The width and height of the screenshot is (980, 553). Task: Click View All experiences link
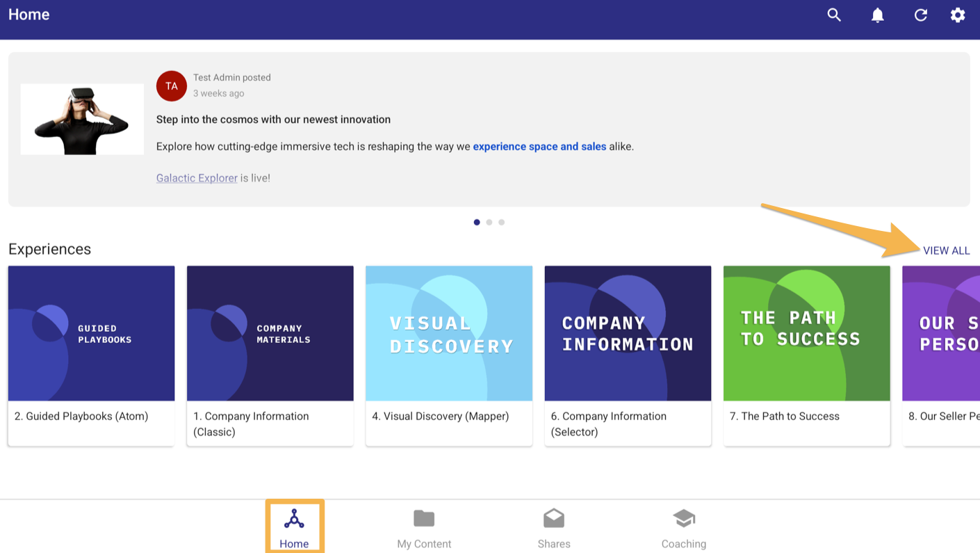point(946,251)
